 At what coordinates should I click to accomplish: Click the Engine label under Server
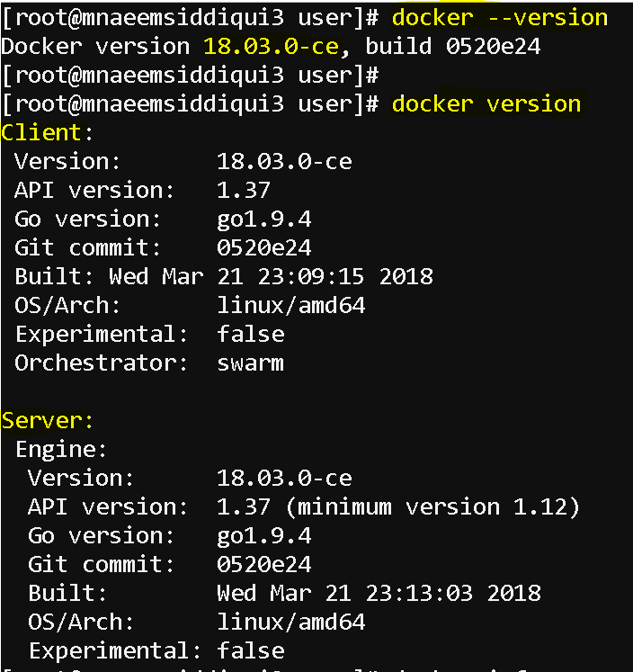pos(61,450)
